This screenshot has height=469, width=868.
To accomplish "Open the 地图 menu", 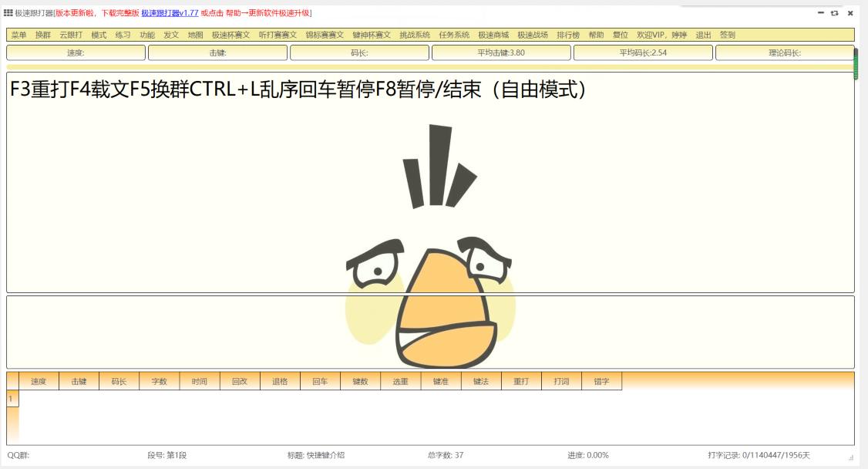I will pos(195,35).
